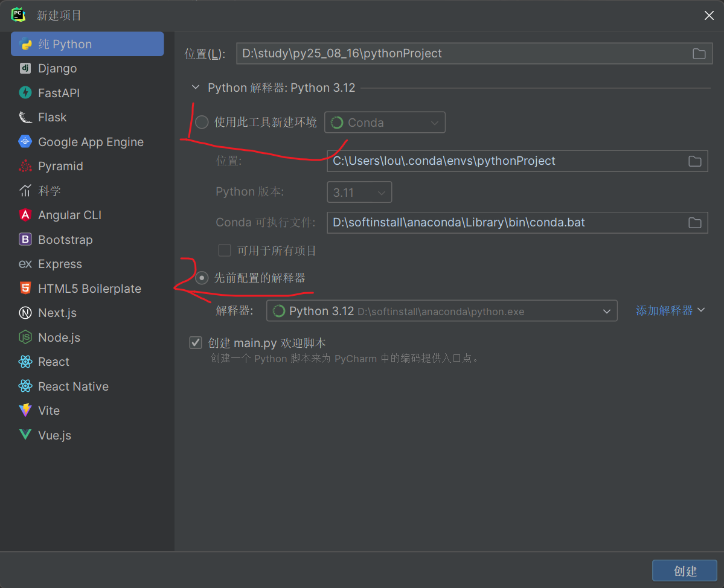Select 先前配置的解释器 radio button

click(202, 278)
